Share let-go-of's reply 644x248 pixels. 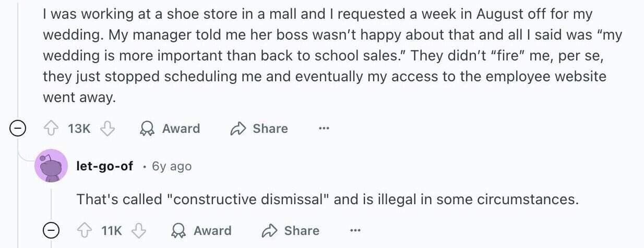[x=291, y=230]
